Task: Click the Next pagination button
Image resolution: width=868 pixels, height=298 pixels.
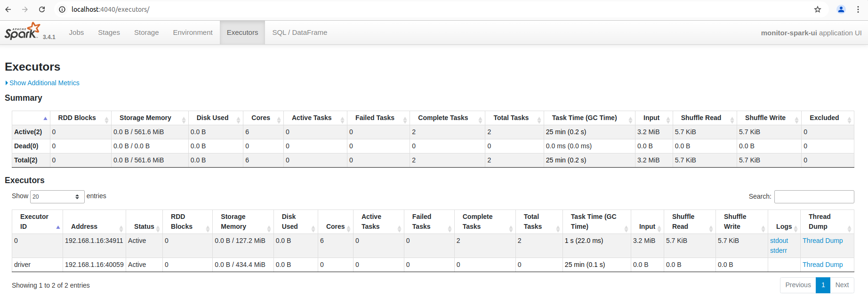Action: click(842, 285)
